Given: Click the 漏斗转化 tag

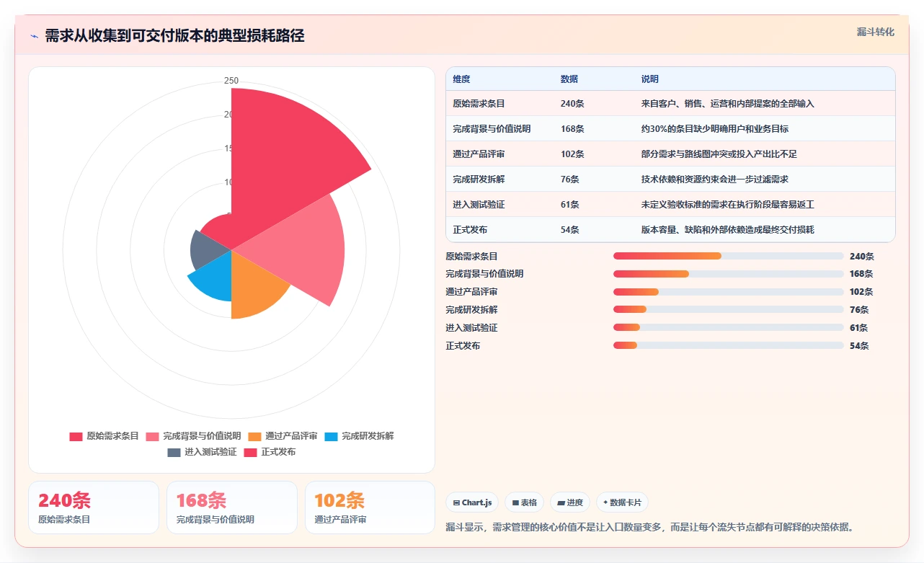Looking at the screenshot, I should coord(876,32).
